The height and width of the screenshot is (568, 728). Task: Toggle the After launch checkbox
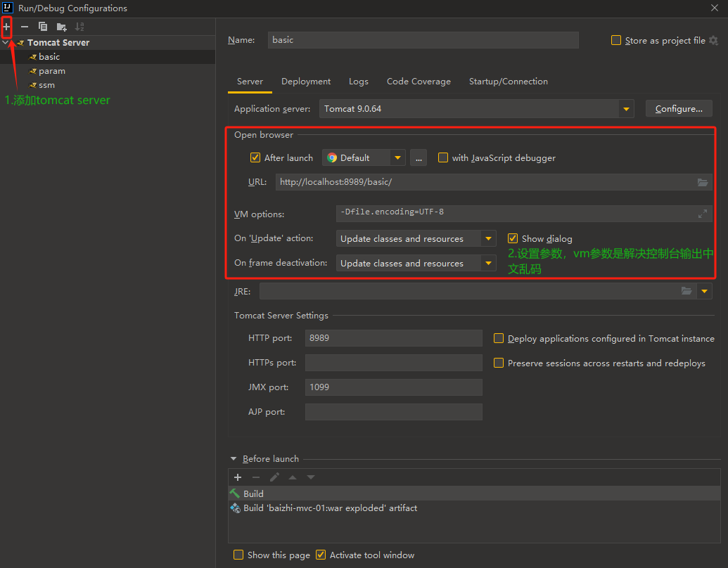[x=255, y=158]
